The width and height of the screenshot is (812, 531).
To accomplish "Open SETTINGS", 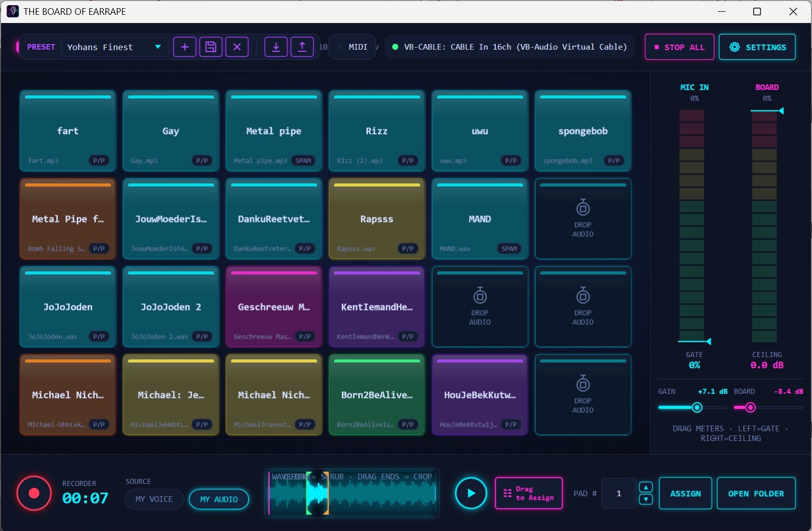I will click(x=757, y=47).
